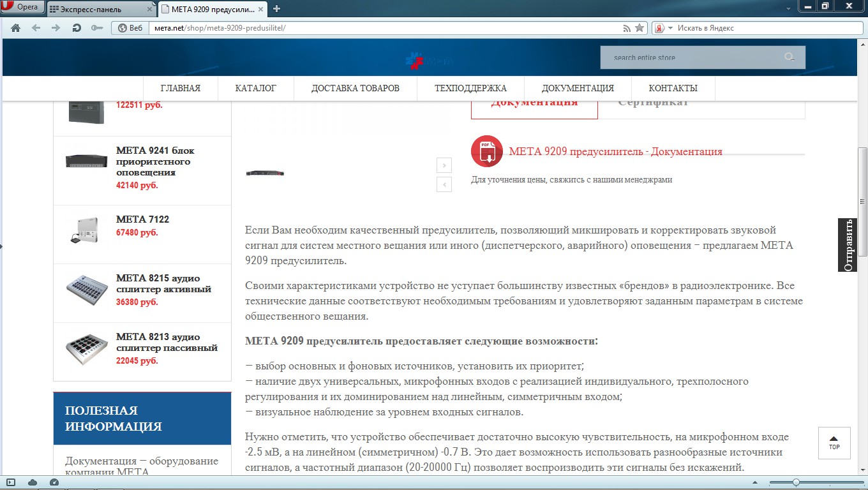This screenshot has width=868, height=490.
Task: Show previous product image with left arrow
Action: tap(444, 184)
